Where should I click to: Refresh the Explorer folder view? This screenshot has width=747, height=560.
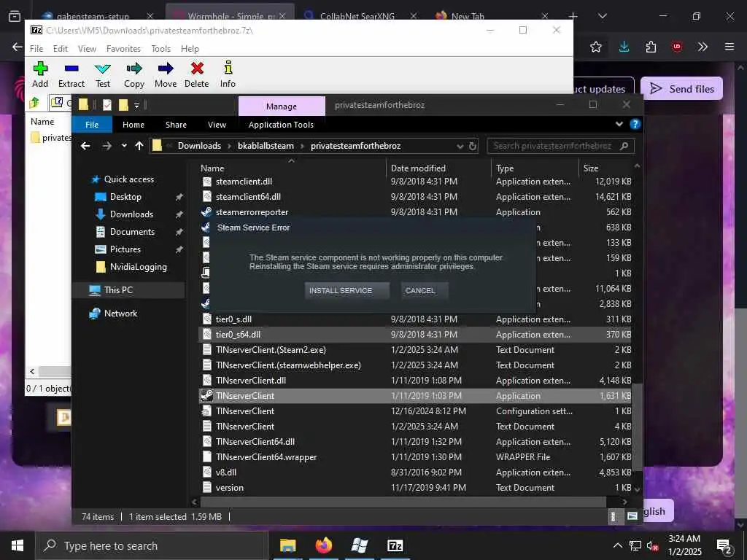tap(473, 146)
